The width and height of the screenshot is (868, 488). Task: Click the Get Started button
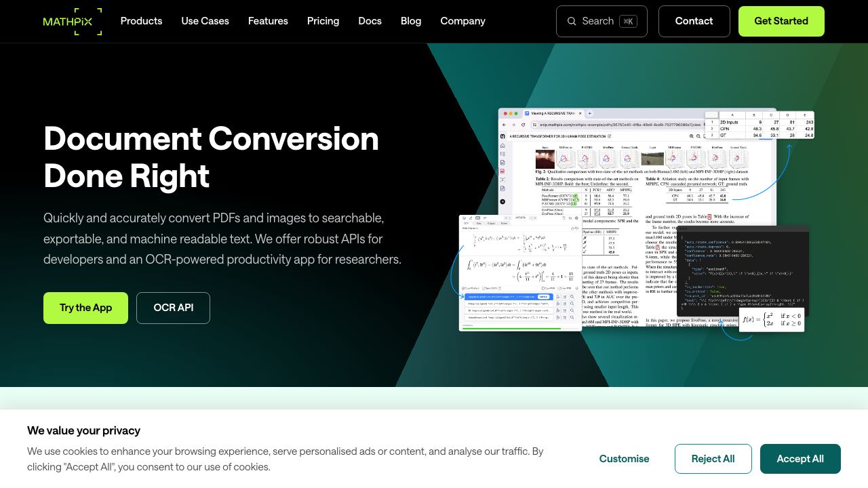coord(781,21)
